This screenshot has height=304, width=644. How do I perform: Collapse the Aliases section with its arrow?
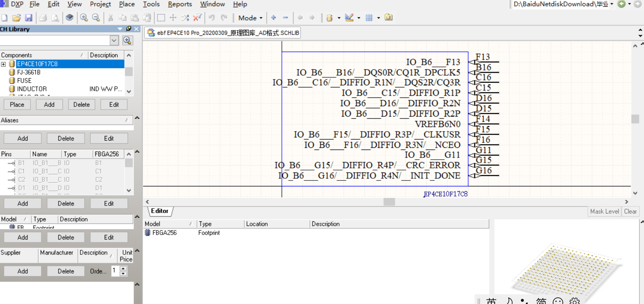point(137,118)
